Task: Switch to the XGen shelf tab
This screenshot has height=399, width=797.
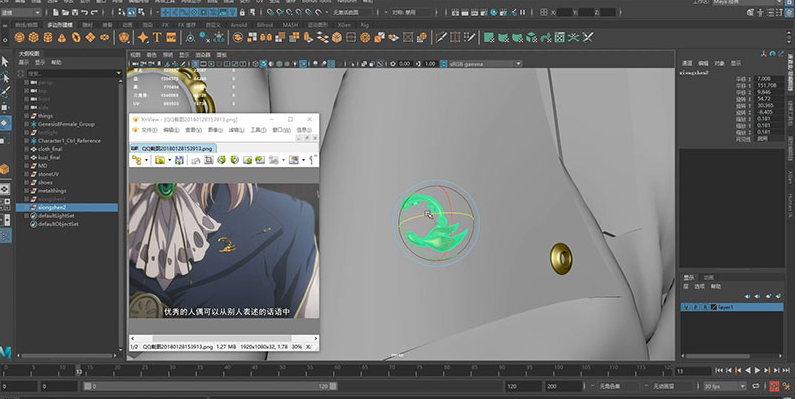Action: pos(344,24)
